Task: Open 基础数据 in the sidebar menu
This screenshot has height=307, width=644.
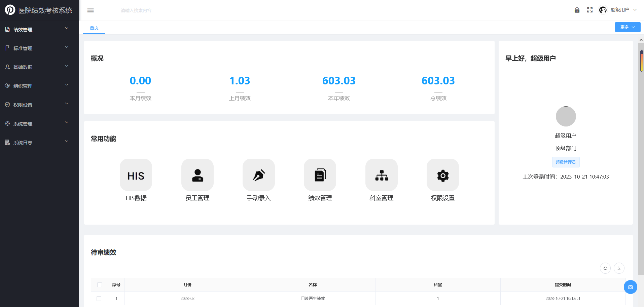Action: pyautogui.click(x=39, y=67)
